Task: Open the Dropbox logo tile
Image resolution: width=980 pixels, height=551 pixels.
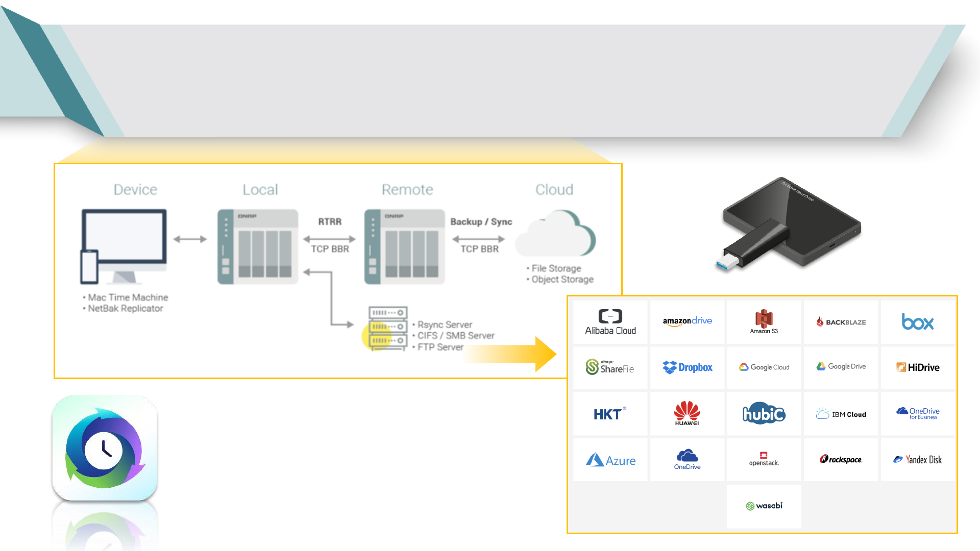Action: coord(687,367)
